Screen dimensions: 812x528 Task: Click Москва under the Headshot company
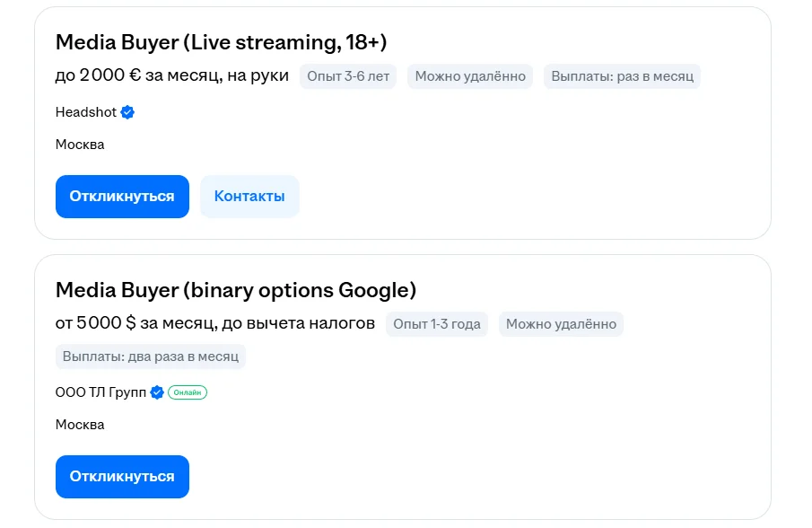(x=80, y=145)
